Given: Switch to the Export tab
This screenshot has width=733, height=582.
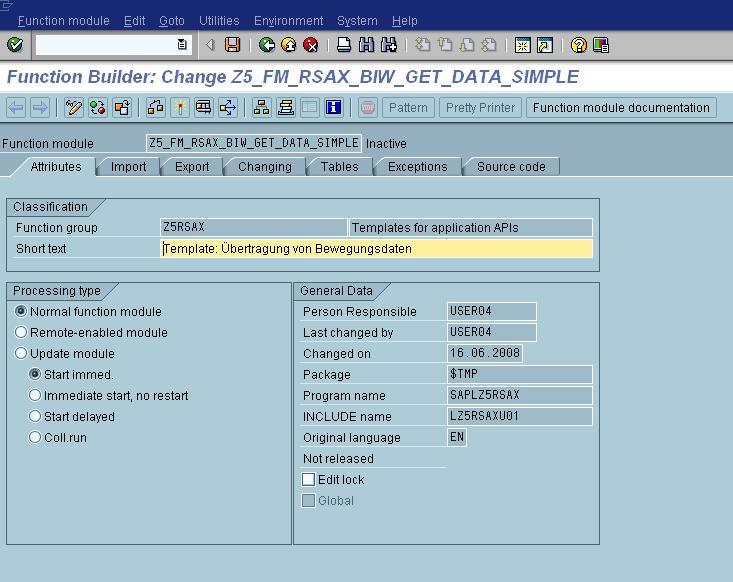Looking at the screenshot, I should point(192,167).
